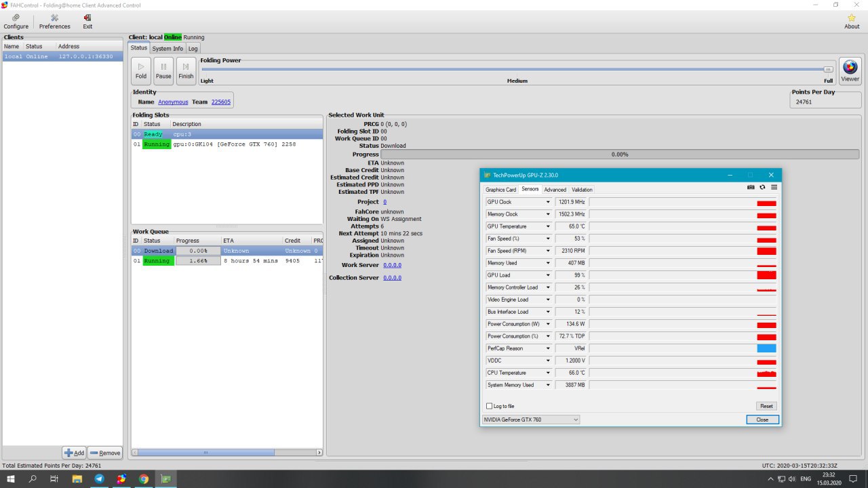Screen dimensions: 868x488
Task: Click the Fold play button
Action: click(x=141, y=70)
